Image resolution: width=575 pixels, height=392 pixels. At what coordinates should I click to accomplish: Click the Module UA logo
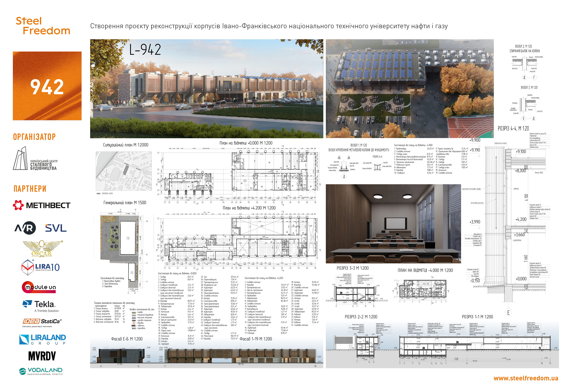coord(39,287)
